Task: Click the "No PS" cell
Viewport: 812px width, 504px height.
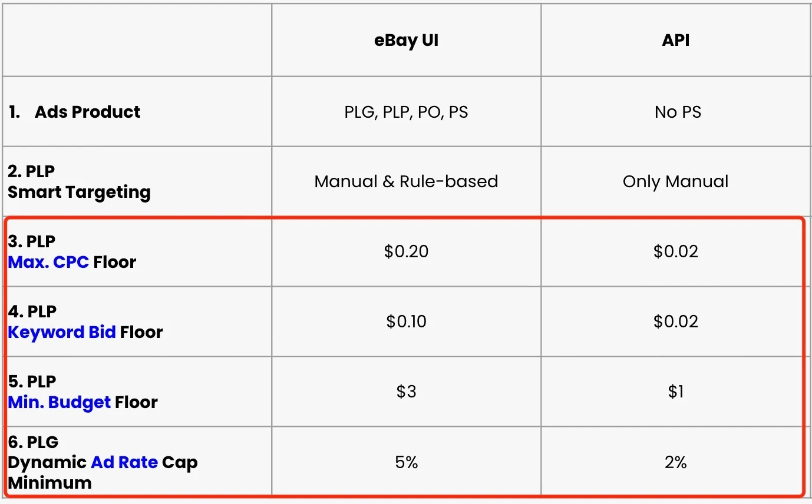Action: [x=678, y=112]
